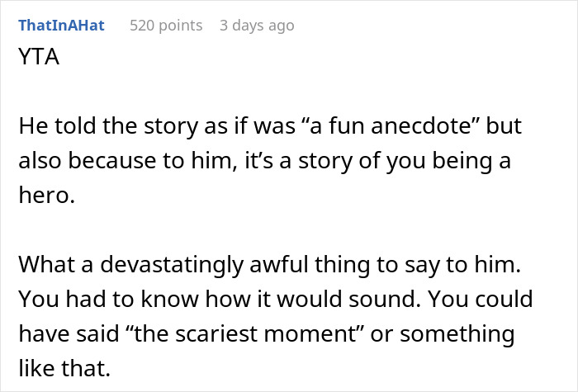578x392 pixels.
Task: Click the "520 points" score
Action: coord(166,26)
